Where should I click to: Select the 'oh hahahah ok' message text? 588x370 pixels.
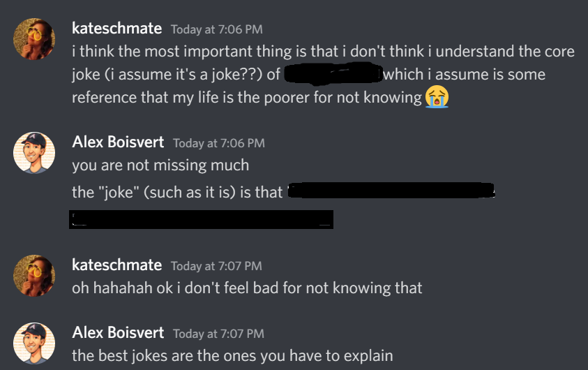pos(247,288)
